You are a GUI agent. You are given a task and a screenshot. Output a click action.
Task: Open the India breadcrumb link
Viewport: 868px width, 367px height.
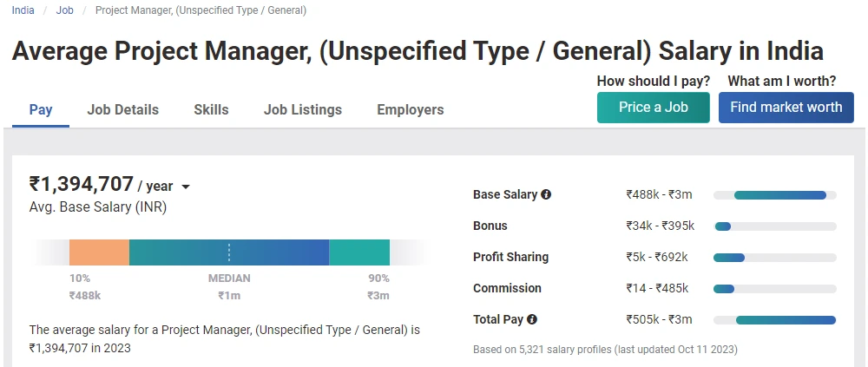pyautogui.click(x=23, y=10)
